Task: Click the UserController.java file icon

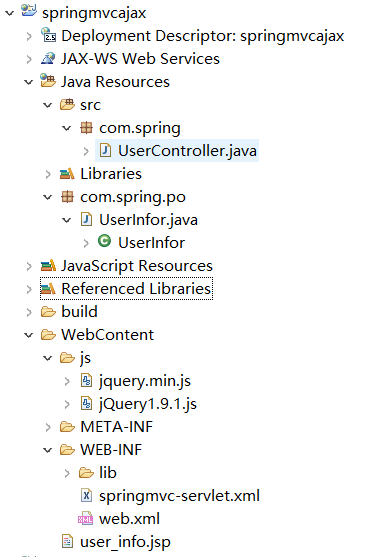Action: (105, 150)
